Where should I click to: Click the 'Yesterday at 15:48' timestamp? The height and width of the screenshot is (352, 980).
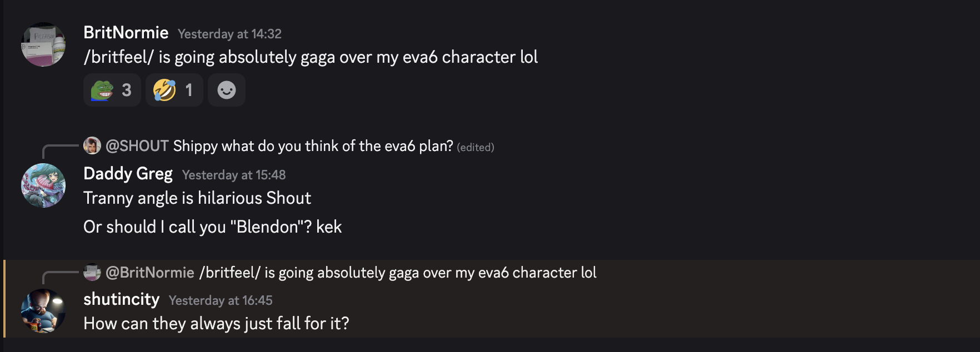tap(234, 175)
